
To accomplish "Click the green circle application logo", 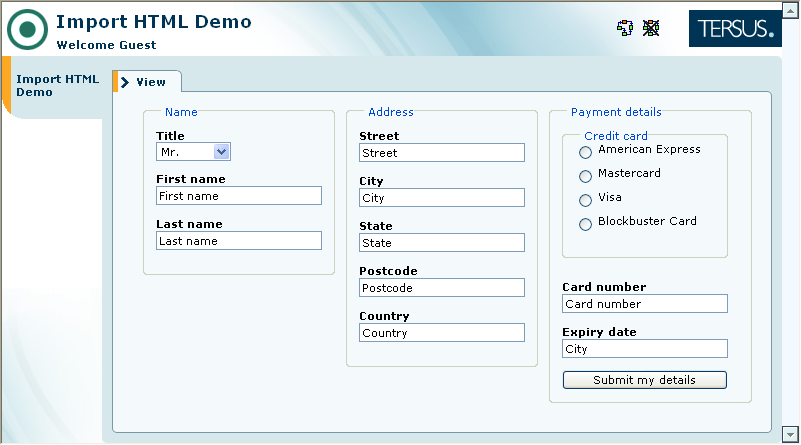I will (x=27, y=29).
